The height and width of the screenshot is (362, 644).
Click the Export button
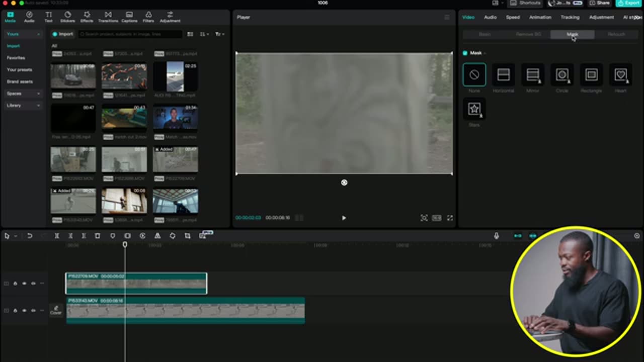point(628,3)
